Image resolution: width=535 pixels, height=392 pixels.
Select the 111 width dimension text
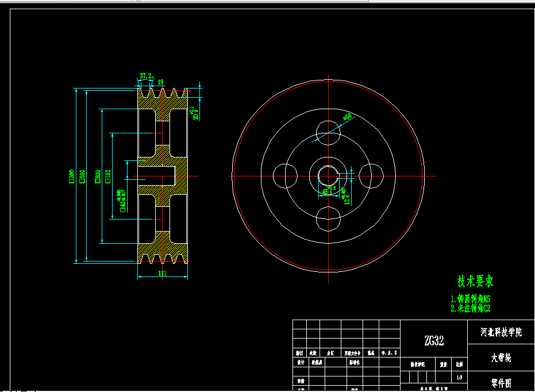pos(163,273)
